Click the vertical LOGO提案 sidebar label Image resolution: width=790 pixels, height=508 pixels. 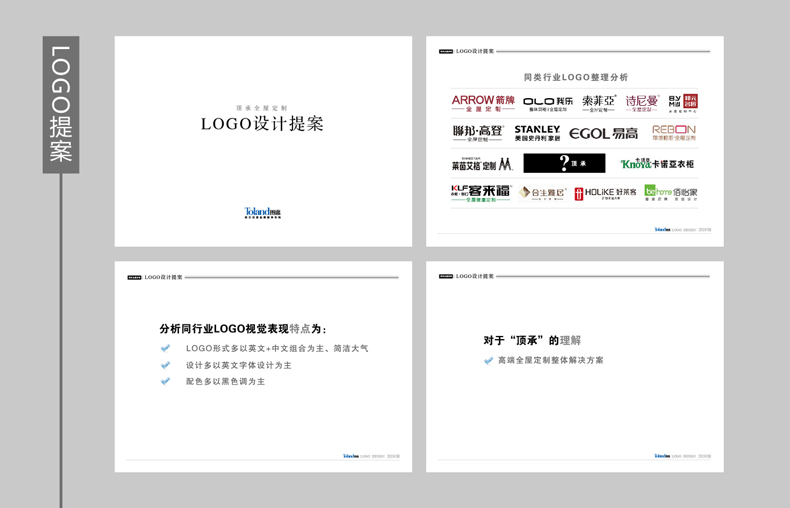(x=61, y=104)
